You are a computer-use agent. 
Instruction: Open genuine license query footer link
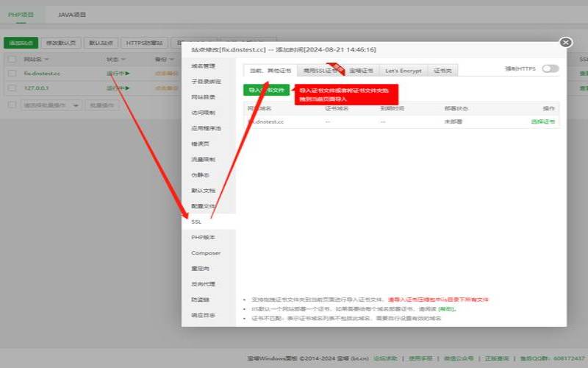pos(497,358)
